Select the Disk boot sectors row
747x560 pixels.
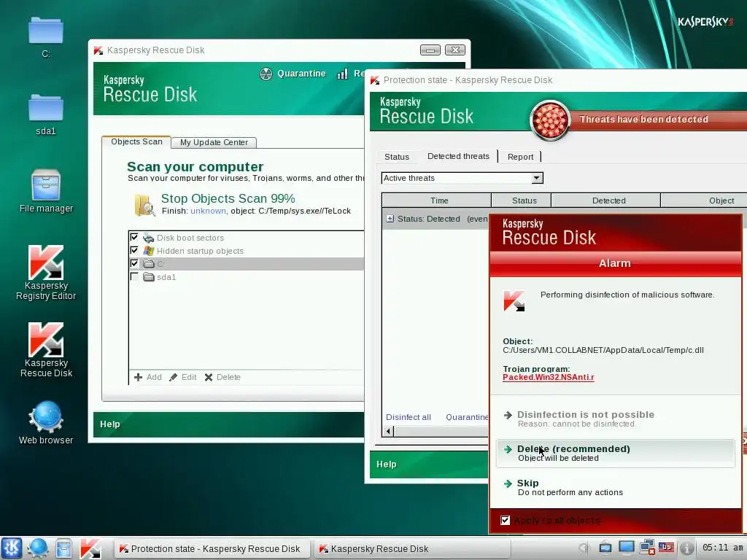pyautogui.click(x=247, y=238)
